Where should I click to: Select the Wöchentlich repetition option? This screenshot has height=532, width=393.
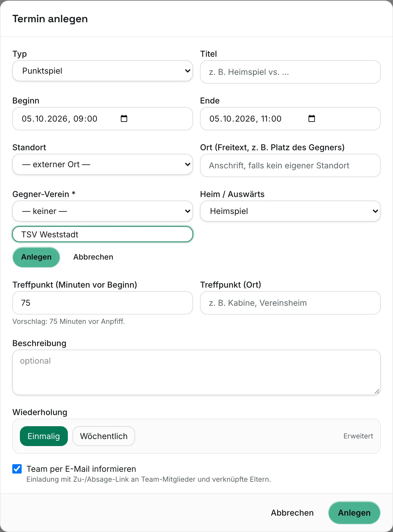(104, 436)
